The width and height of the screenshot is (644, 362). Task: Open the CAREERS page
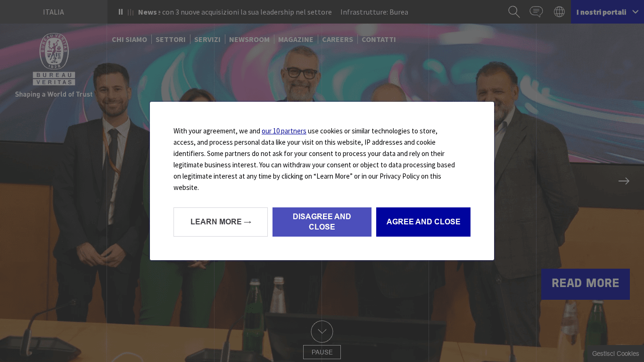pyautogui.click(x=338, y=39)
